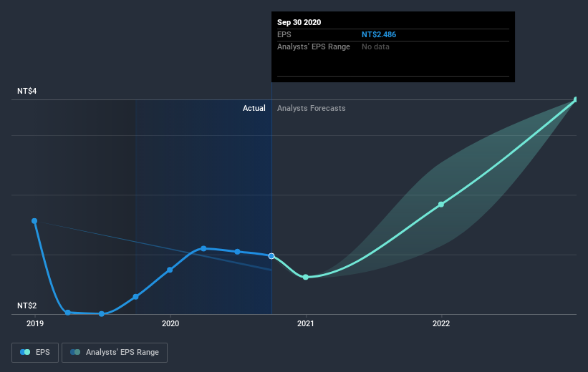Click the 2021 x-axis label
Viewport: 588px width, 372px height.
(x=306, y=323)
